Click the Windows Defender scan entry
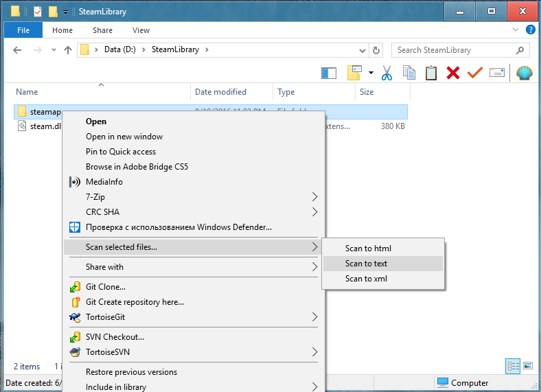 [x=194, y=227]
